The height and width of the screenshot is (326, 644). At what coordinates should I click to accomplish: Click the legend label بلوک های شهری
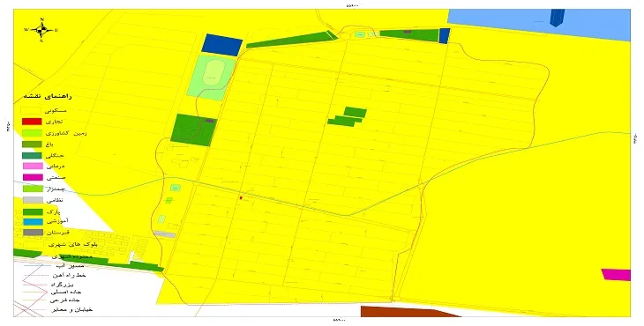click(72, 244)
